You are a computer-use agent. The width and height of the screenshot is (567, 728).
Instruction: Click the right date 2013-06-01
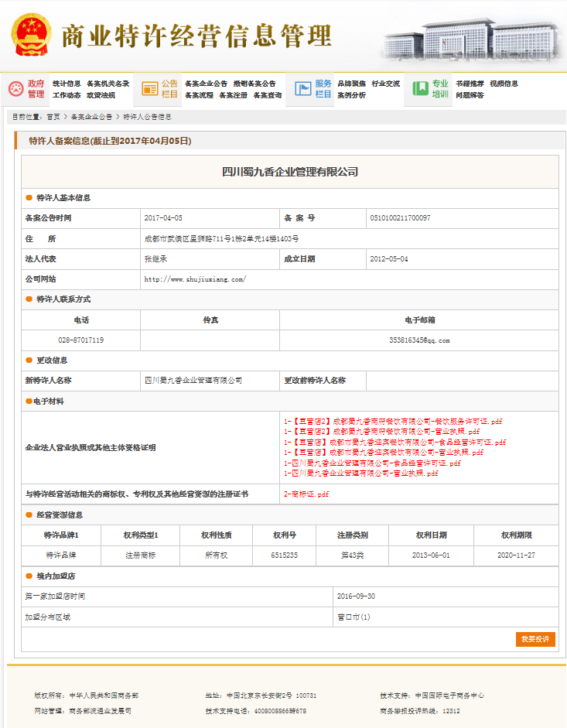click(x=431, y=555)
